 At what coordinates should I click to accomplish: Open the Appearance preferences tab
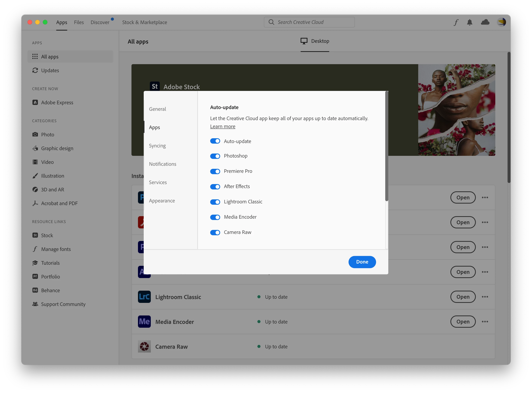162,201
